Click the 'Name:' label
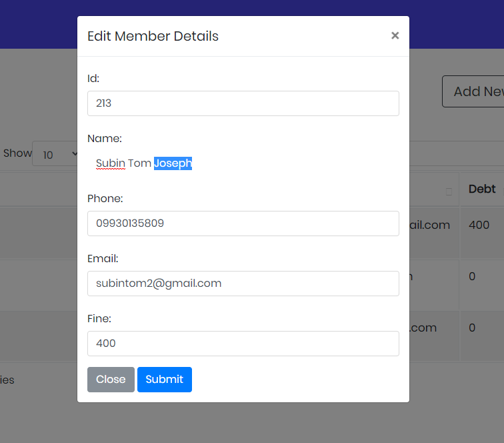Screen dimensions: 504x443 click(105, 139)
